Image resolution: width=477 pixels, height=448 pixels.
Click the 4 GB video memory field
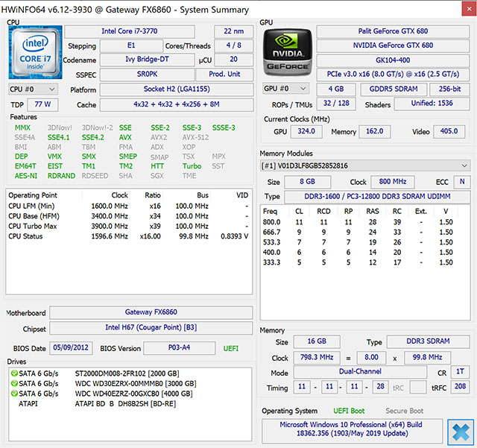336,89
